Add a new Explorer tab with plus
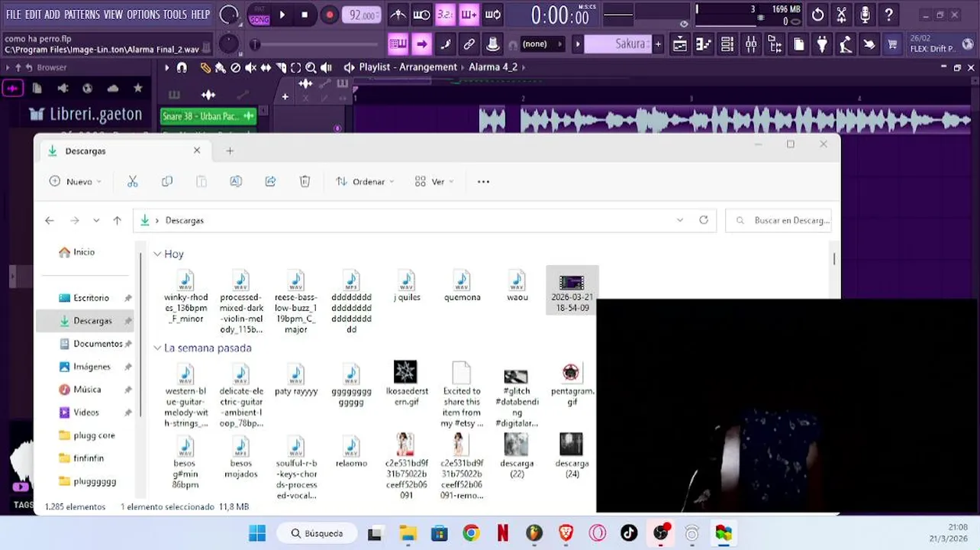Viewport: 980px width, 550px height. 230,150
